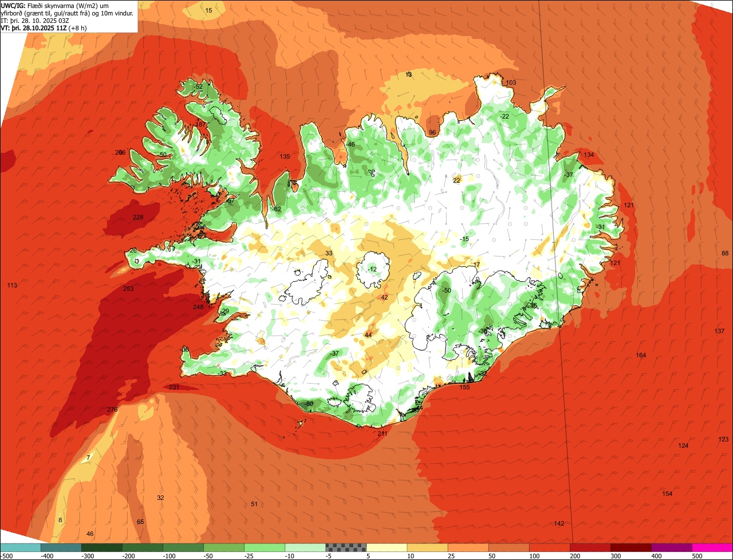Click the value 164 in the southeast sea
Screen dimensions: 733x560
click(x=641, y=355)
